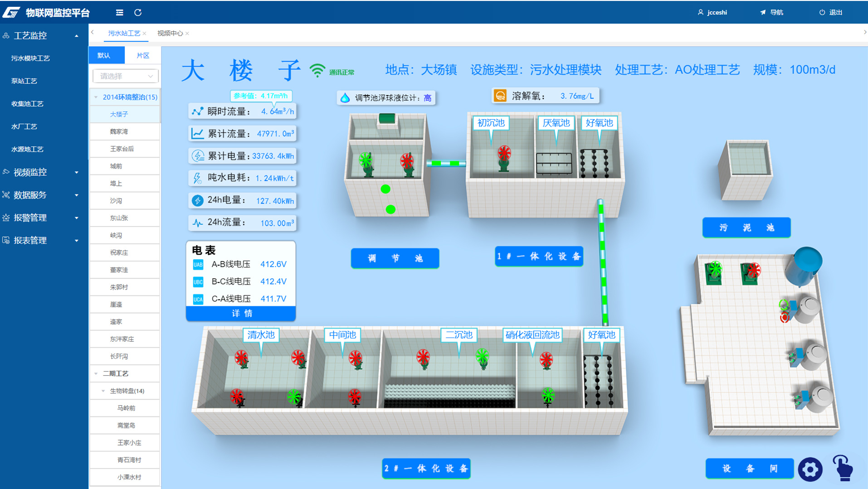Select 马岭前 in the site tree

pyautogui.click(x=125, y=408)
